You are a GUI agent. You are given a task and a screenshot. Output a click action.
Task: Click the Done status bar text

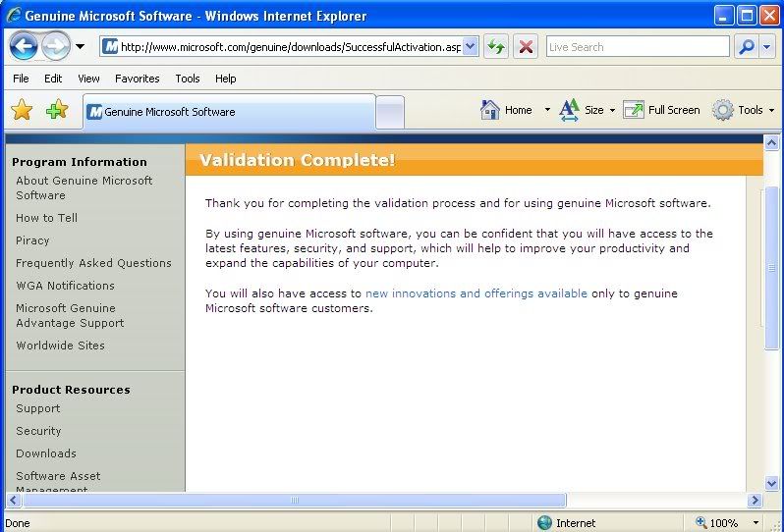tap(18, 523)
